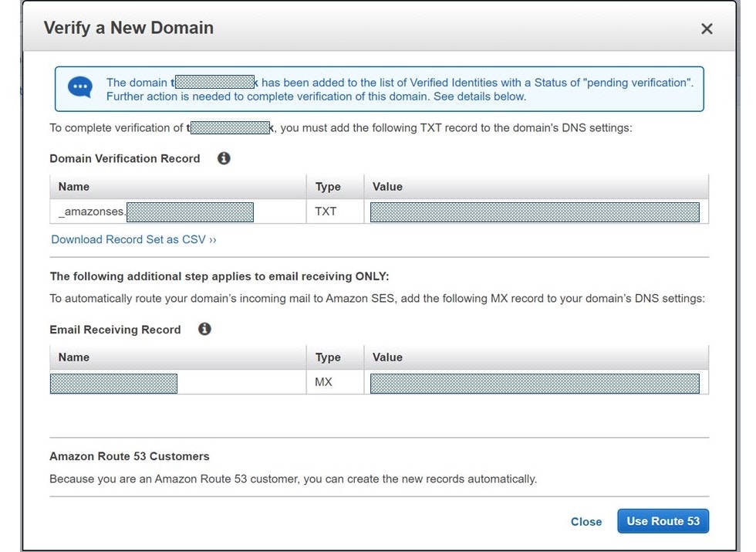Click the Use Route 53 button
Screen dimensions: 756x552
663,521
